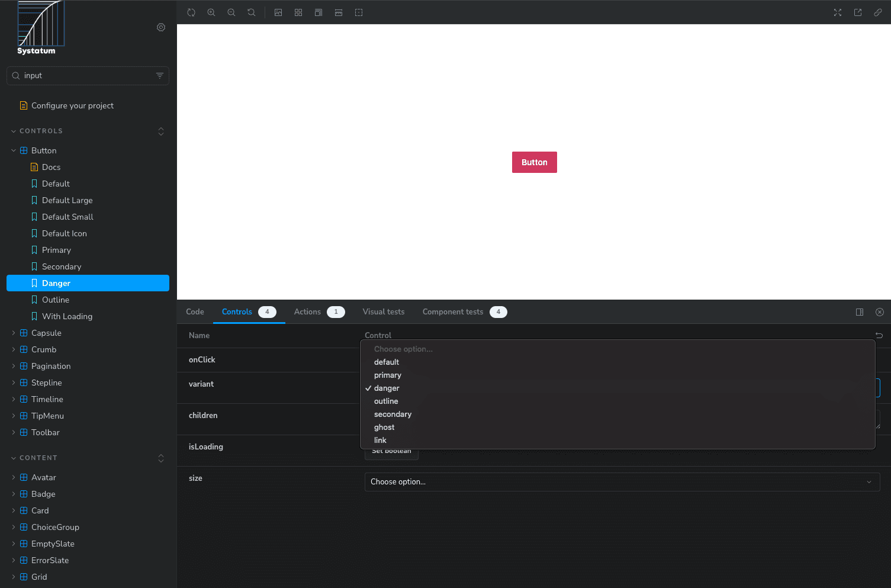Toggle the outline overlay icon
The image size is (891, 588).
pos(359,12)
